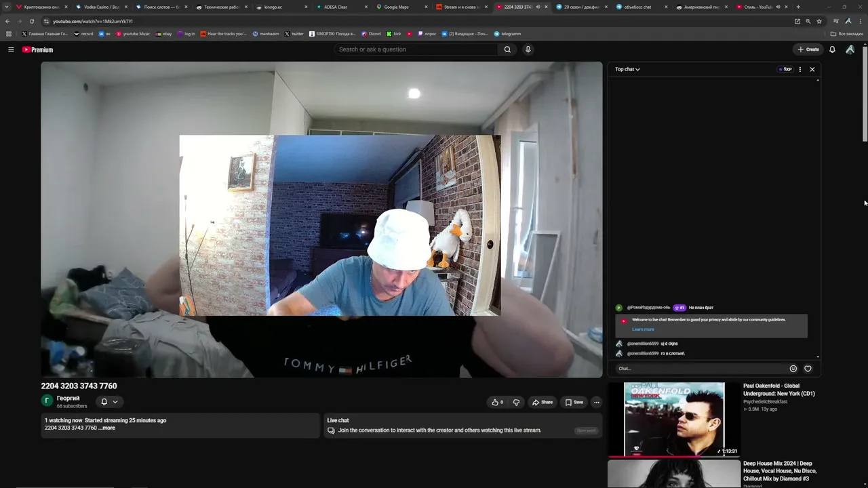Open the emoji picker in chat
Image resolution: width=868 pixels, height=488 pixels.
793,369
